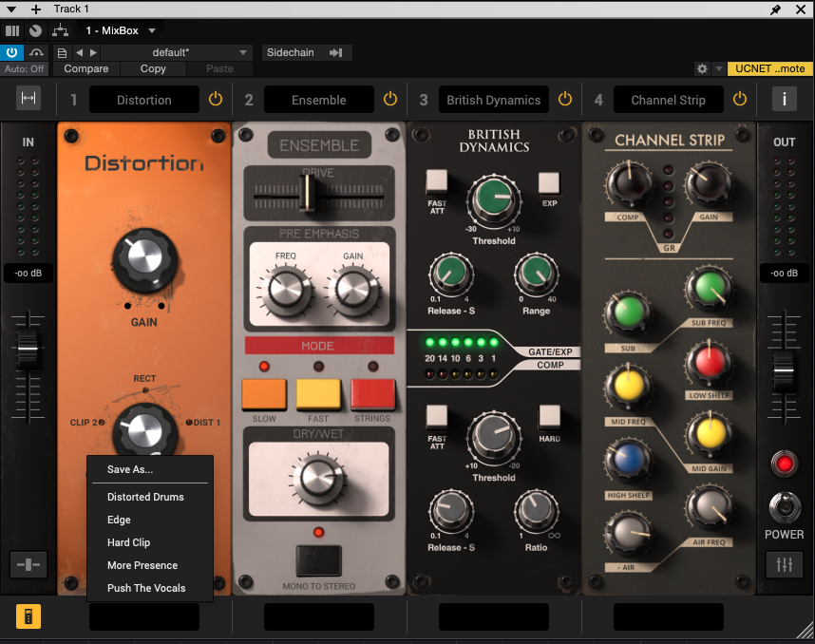Screen dimensions: 815x644
Task: Select FAST mode yellow button
Action: (x=318, y=394)
